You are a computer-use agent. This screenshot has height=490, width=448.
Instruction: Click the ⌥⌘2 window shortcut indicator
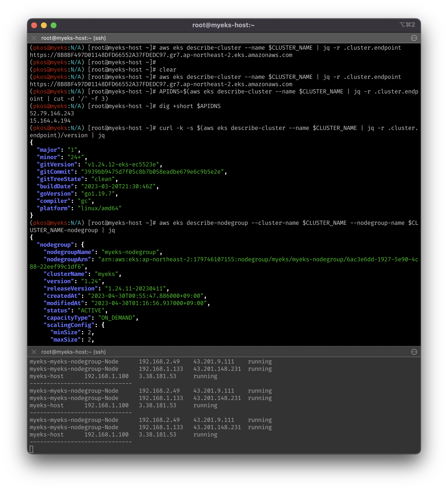point(407,25)
